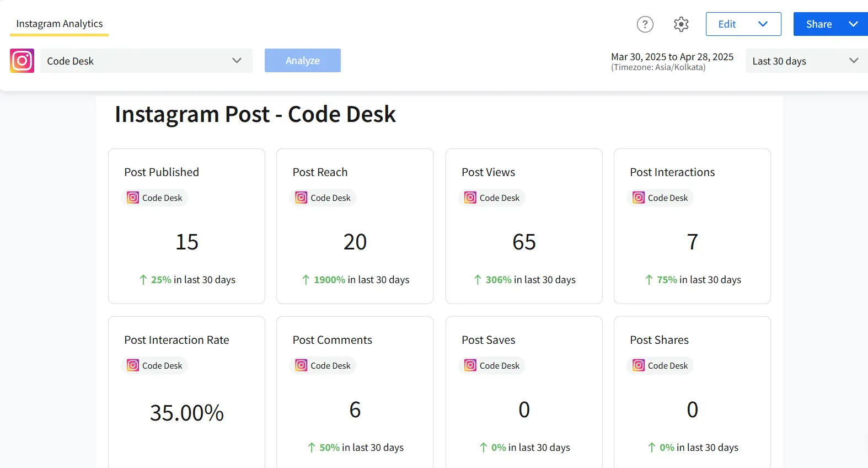Viewport: 868px width, 468px height.
Task: Open the help question mark icon
Action: click(645, 24)
